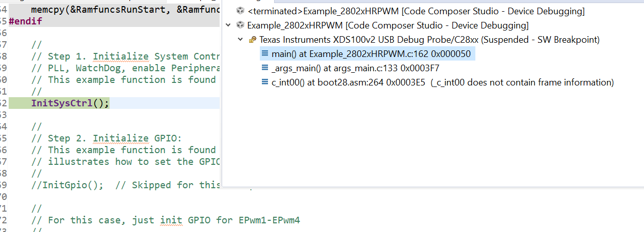This screenshot has width=644, height=232.
Task: Click the green gutter beside InitSysCtrl line
Action: (x=15, y=103)
